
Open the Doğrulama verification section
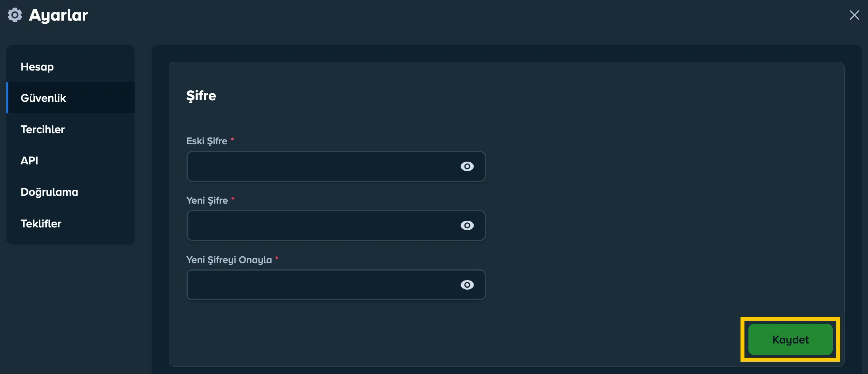(x=49, y=192)
